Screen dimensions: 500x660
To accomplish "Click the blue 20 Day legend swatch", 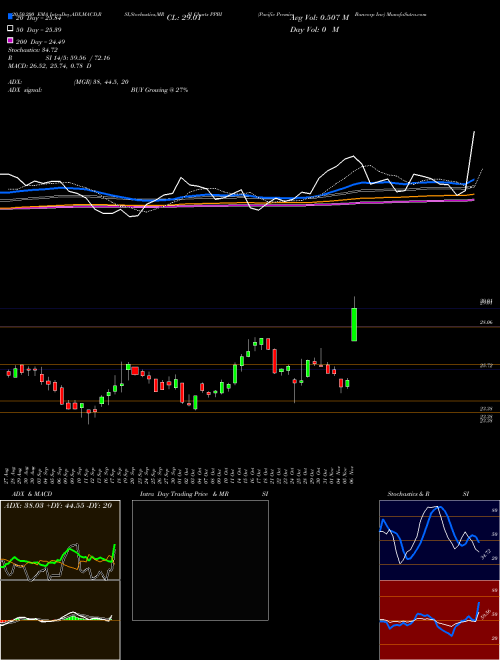I will click(x=10, y=17).
